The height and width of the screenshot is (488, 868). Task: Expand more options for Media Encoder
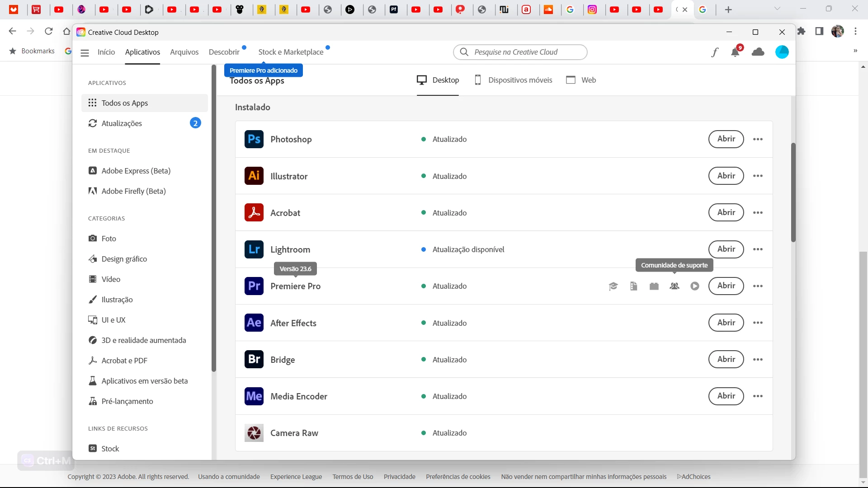tap(758, 396)
